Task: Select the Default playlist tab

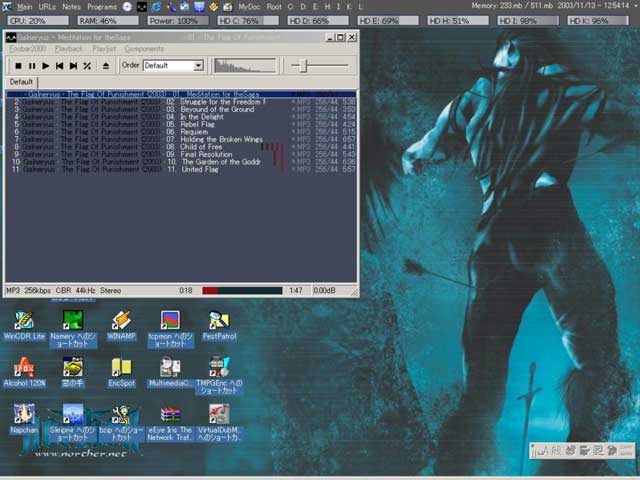Action: pyautogui.click(x=21, y=82)
